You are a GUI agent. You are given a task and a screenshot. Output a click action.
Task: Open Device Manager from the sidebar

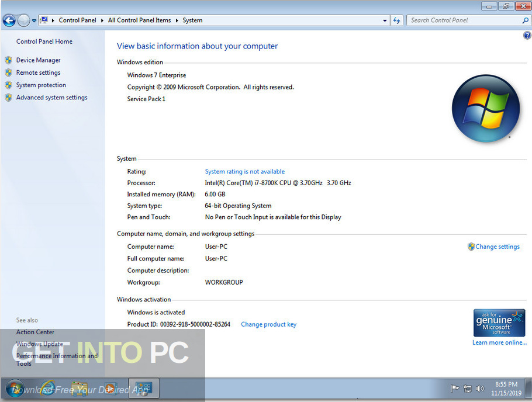coord(39,60)
